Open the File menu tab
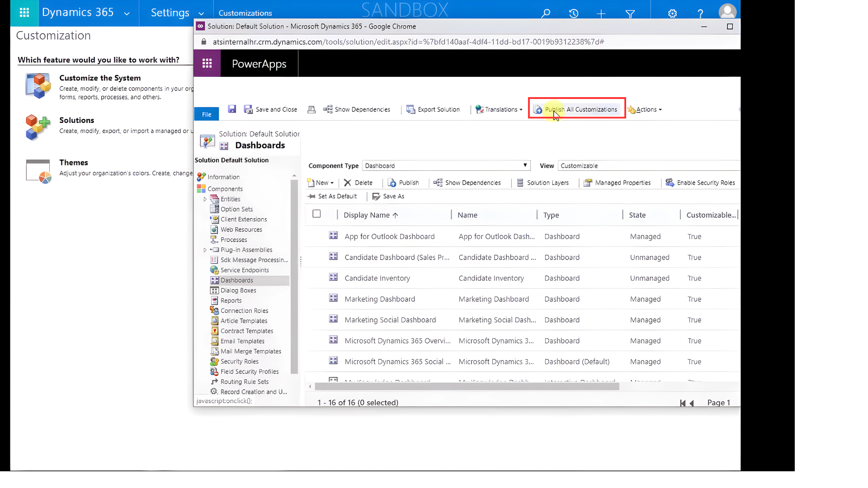Image resolution: width=868 pixels, height=488 pixels. (207, 114)
